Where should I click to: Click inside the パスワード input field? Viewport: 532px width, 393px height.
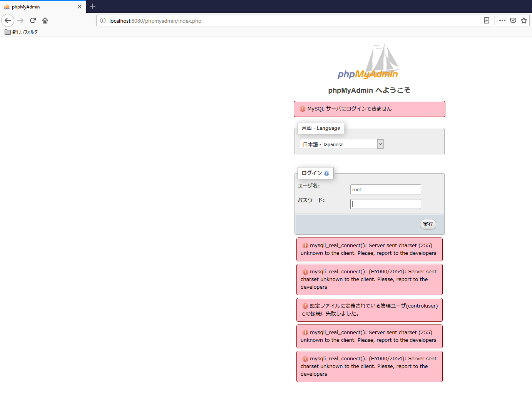click(x=385, y=204)
